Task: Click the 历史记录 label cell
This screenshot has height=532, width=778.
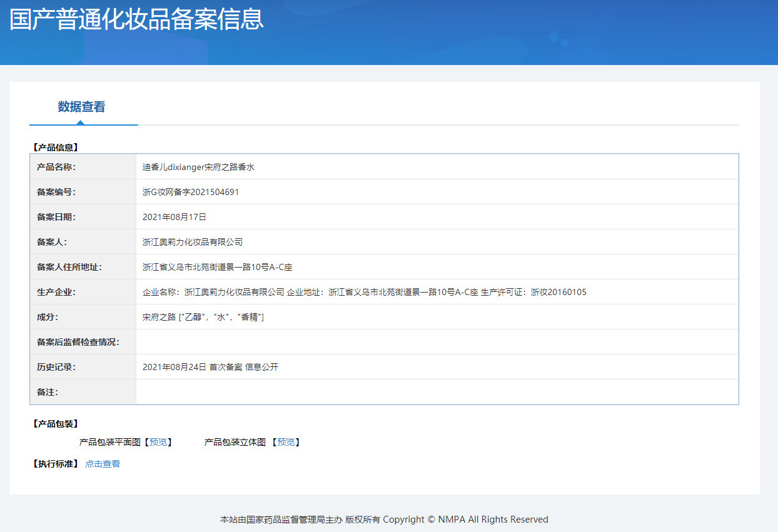Action: click(x=83, y=367)
